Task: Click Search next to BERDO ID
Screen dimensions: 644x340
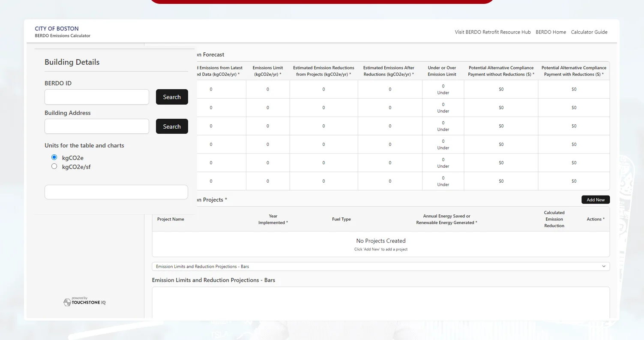Action: (172, 97)
